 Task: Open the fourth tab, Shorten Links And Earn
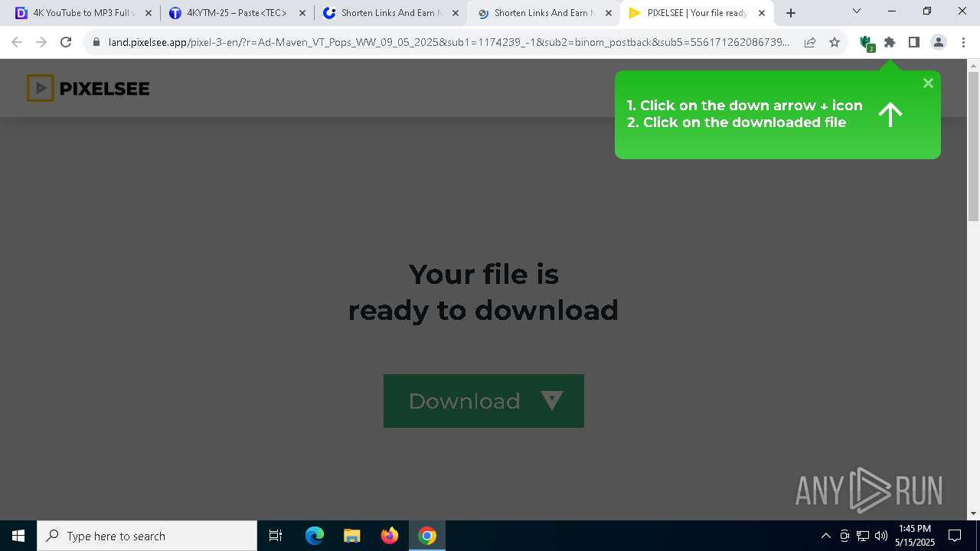tap(542, 13)
